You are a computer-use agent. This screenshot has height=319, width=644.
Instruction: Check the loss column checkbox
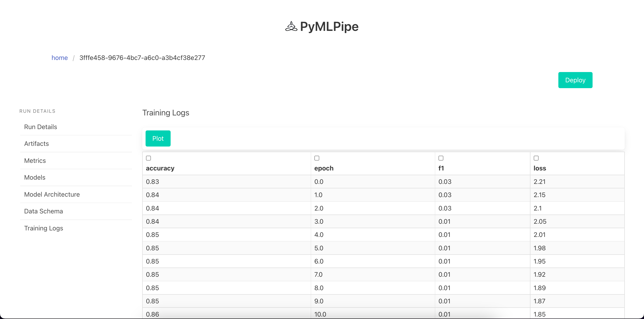click(x=536, y=158)
